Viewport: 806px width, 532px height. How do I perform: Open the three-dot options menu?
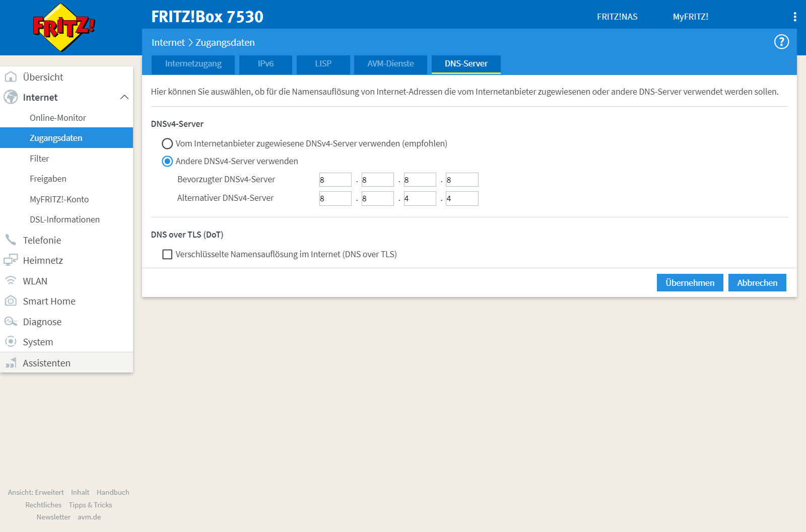point(795,17)
